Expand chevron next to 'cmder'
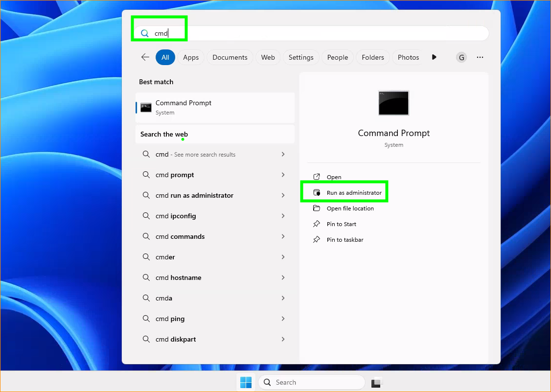The width and height of the screenshot is (551, 392). click(x=283, y=257)
